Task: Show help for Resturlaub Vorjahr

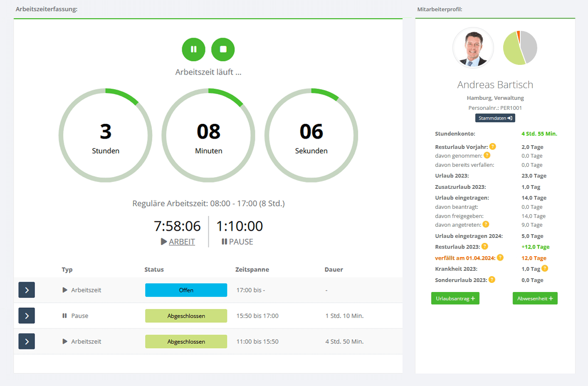Action: click(493, 146)
